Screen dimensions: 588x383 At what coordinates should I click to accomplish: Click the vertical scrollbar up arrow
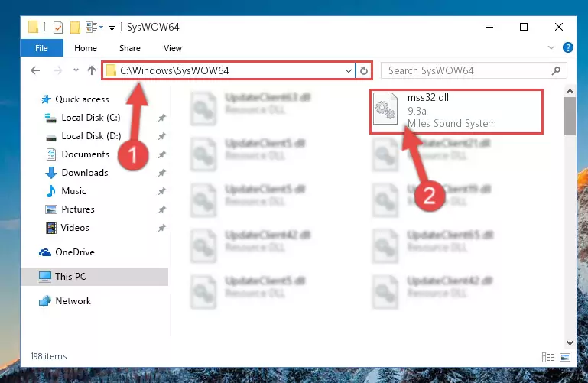(570, 91)
